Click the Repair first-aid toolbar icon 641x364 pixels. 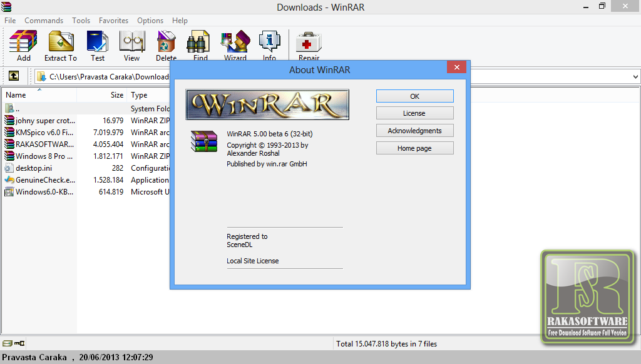309,43
